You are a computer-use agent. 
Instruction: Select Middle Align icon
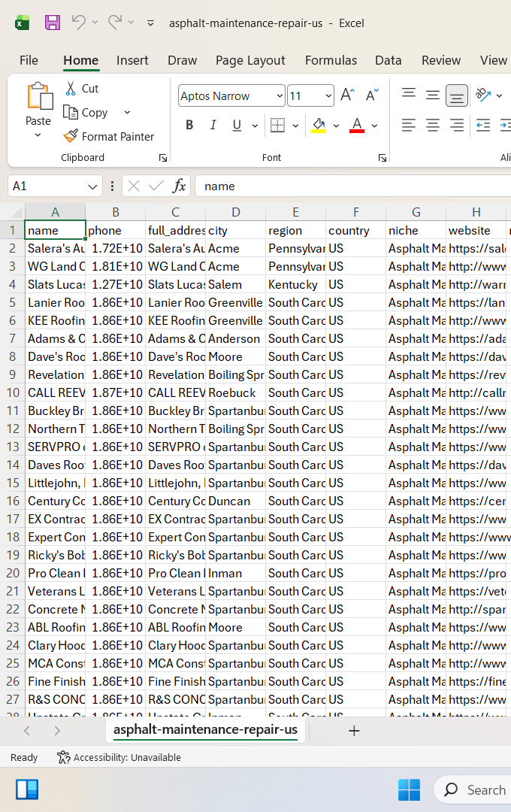click(433, 95)
